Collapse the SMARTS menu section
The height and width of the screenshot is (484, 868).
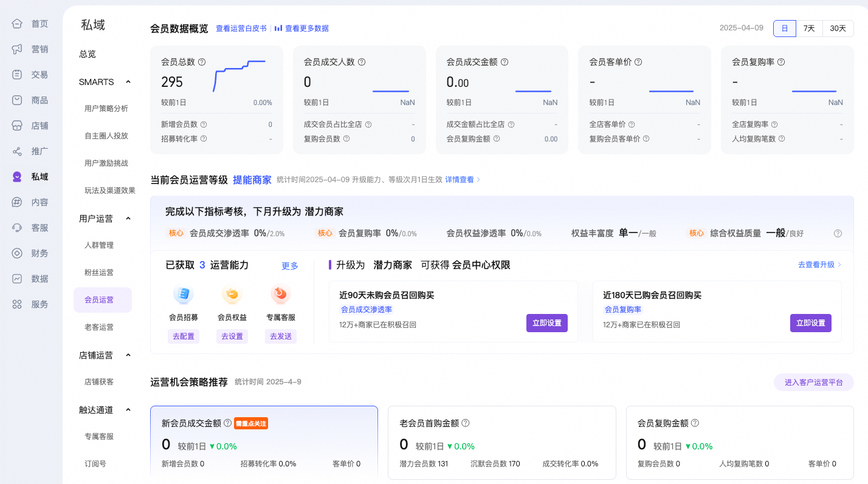click(128, 82)
